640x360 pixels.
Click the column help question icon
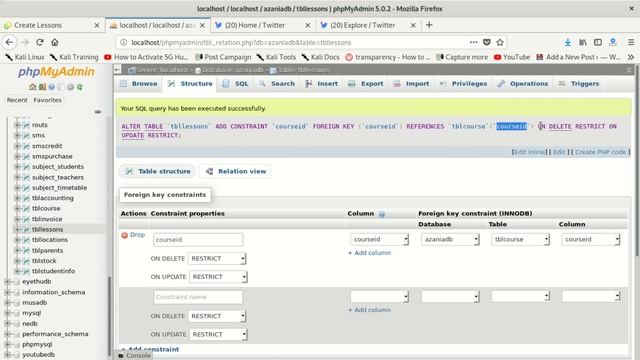pyautogui.click(x=382, y=214)
